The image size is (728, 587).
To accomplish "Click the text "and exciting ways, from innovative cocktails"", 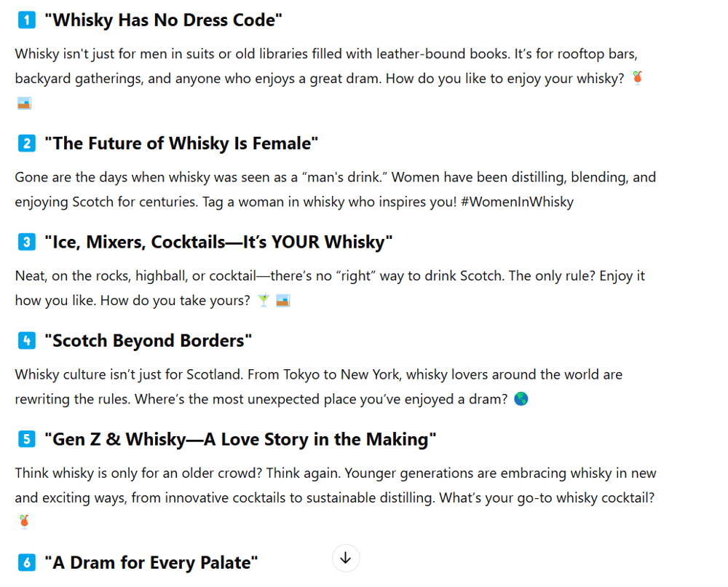I will tap(150, 497).
